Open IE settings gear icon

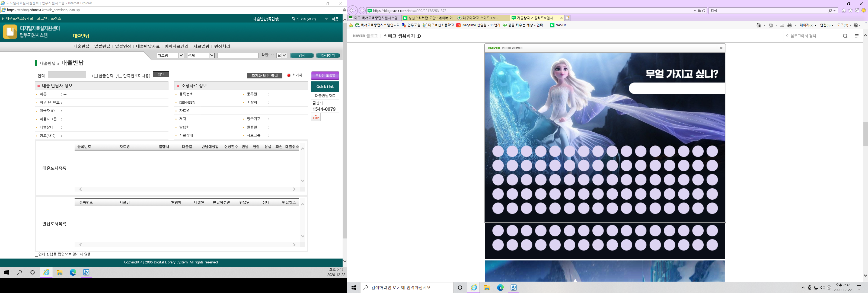tap(857, 11)
